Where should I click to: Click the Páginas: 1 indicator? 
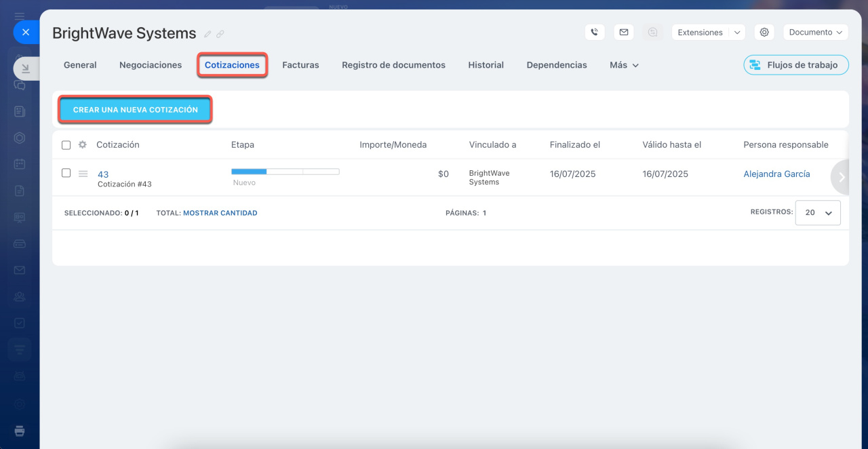tap(466, 213)
